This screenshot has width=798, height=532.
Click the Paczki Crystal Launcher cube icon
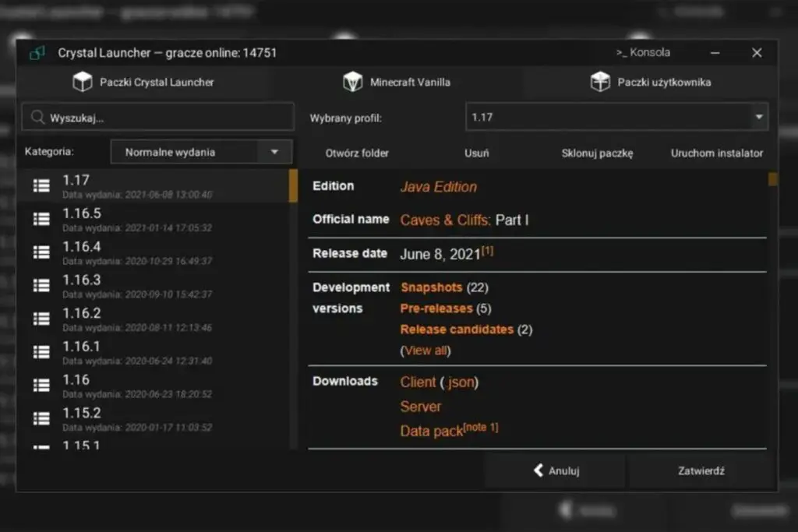[83, 81]
